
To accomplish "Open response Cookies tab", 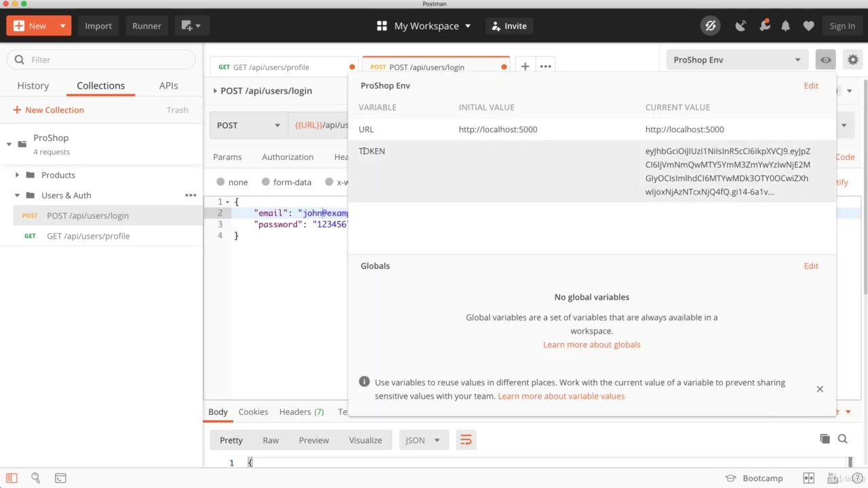I will click(x=253, y=411).
